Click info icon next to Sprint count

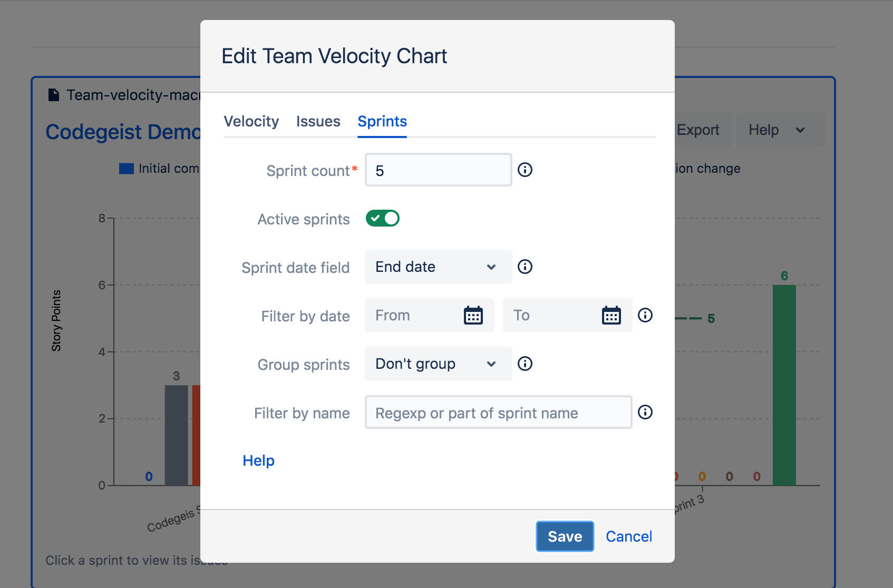pos(525,170)
